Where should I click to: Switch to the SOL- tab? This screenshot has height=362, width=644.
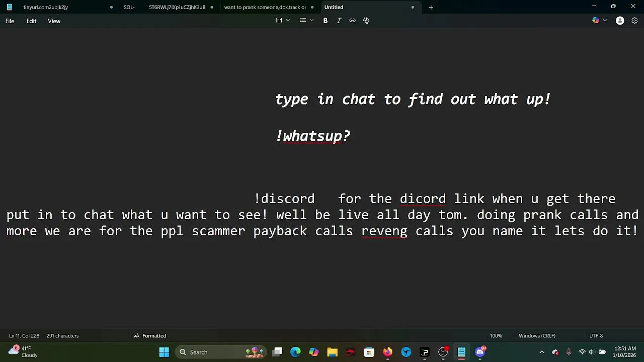point(129,8)
